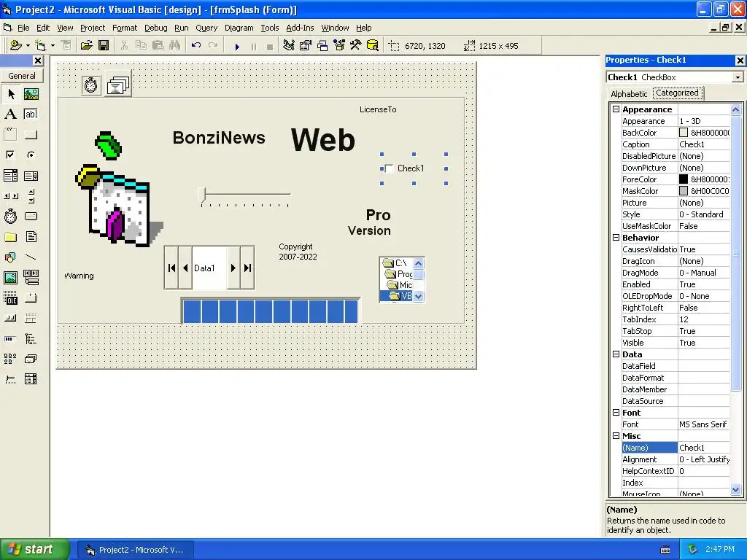This screenshot has width=747, height=560.
Task: Select the DriveListBox control tool
Action: point(31,216)
